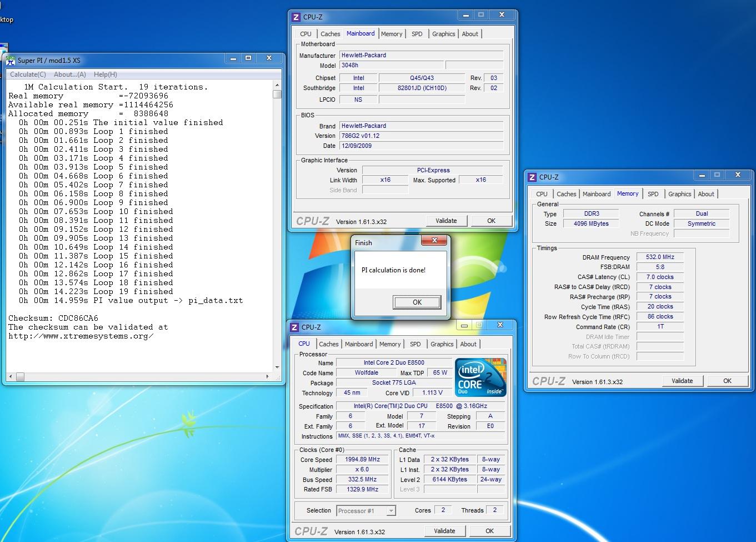Screen dimensions: 756x542
Task: Click the Chipset Q45/Q43 field
Action: click(422, 78)
